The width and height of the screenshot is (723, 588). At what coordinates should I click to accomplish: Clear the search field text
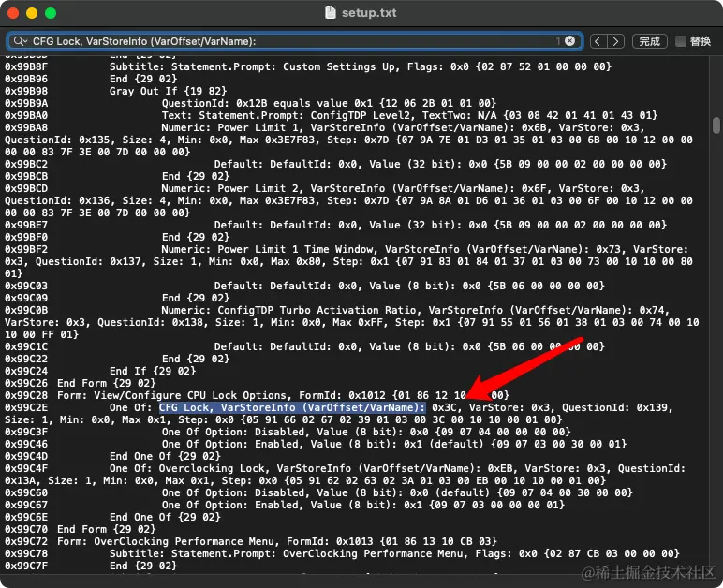pyautogui.click(x=570, y=41)
